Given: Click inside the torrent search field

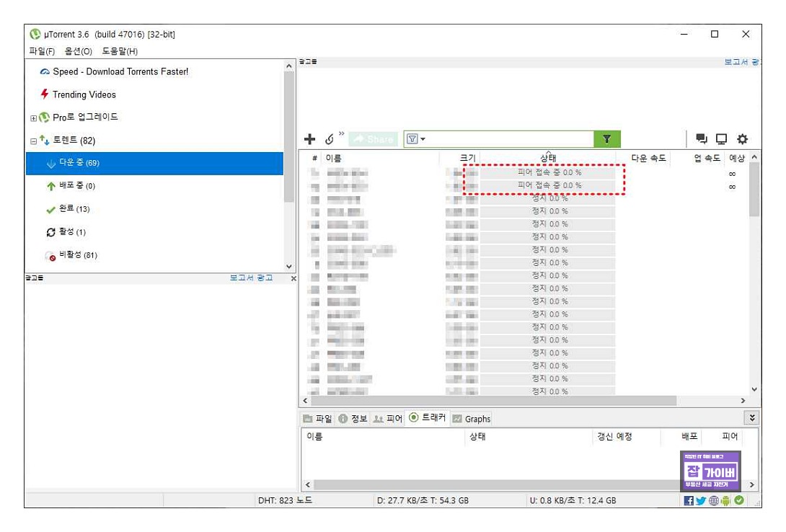Looking at the screenshot, I should click(511, 139).
